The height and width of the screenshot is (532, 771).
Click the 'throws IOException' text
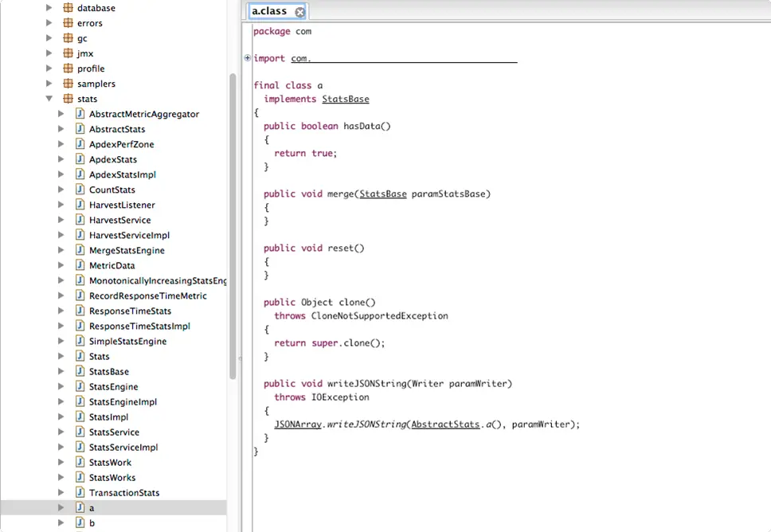322,397
